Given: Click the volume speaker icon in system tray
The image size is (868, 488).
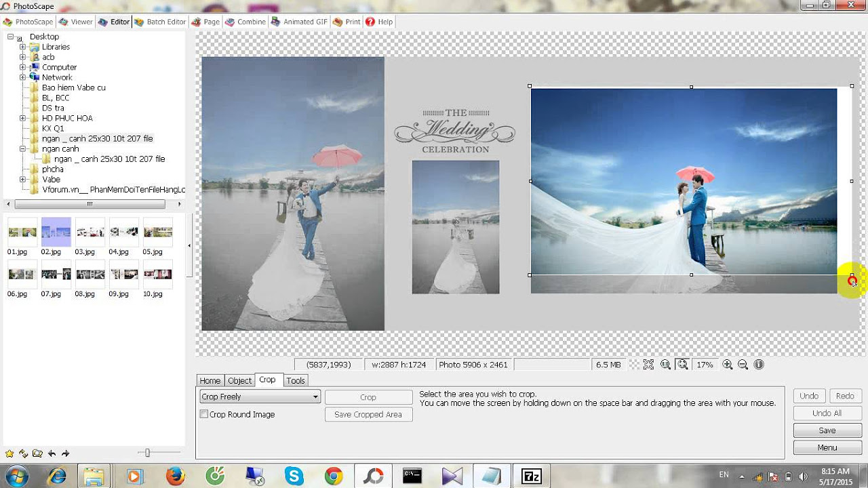Looking at the screenshot, I should (x=803, y=476).
